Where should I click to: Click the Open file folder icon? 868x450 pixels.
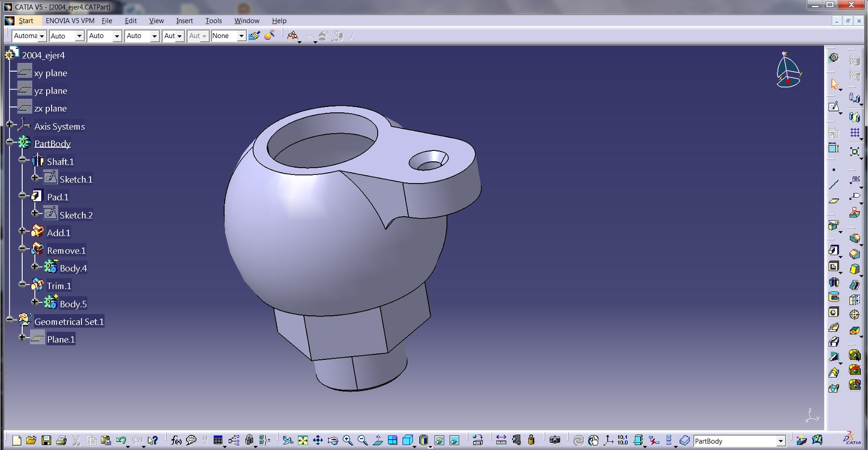click(x=31, y=440)
